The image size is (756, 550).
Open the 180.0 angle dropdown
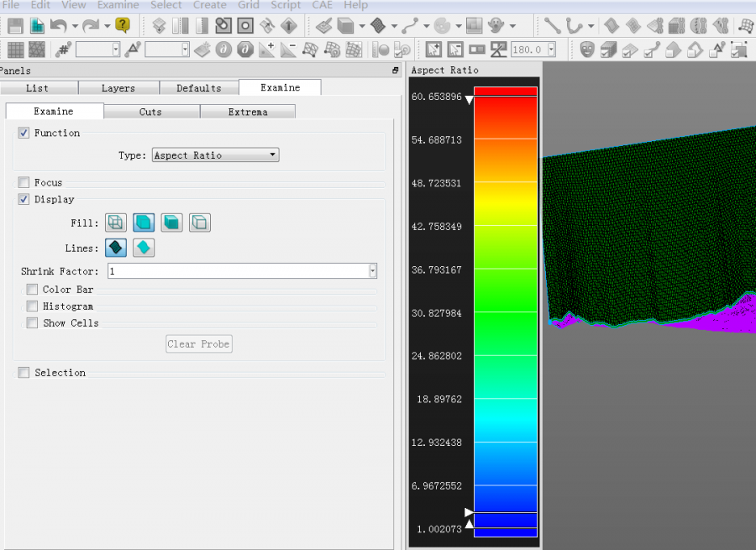[x=551, y=50]
